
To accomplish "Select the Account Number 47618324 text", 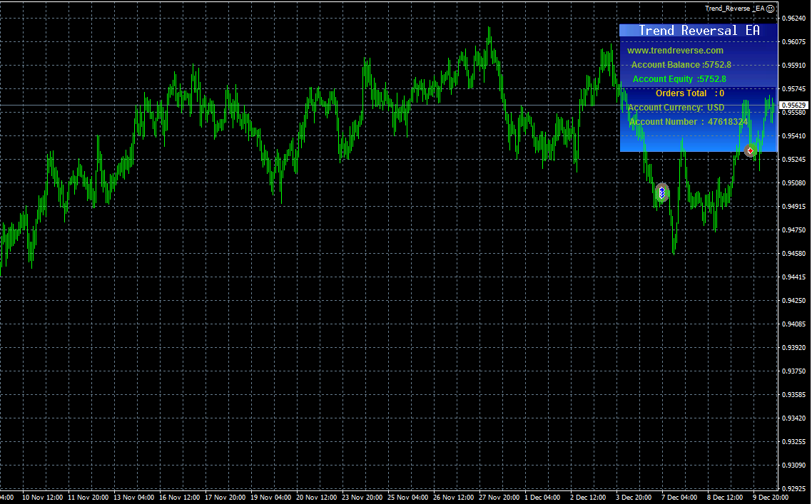I will click(x=688, y=122).
